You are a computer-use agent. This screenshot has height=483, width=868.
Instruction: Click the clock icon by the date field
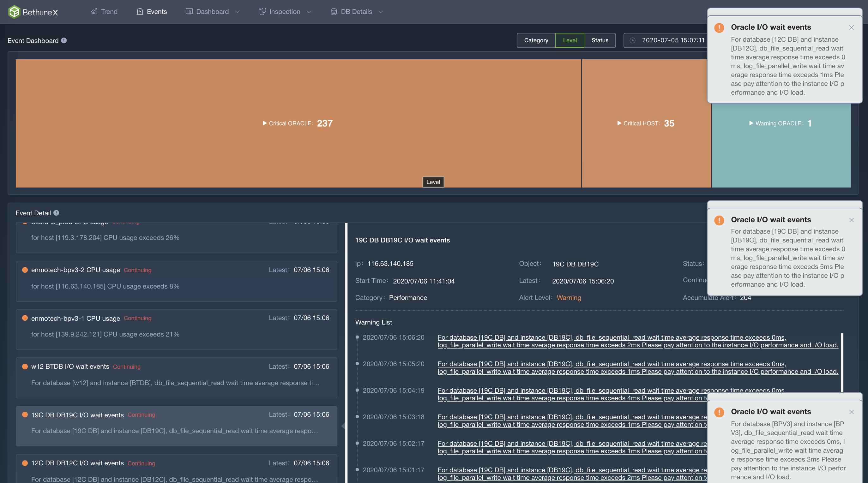click(632, 40)
